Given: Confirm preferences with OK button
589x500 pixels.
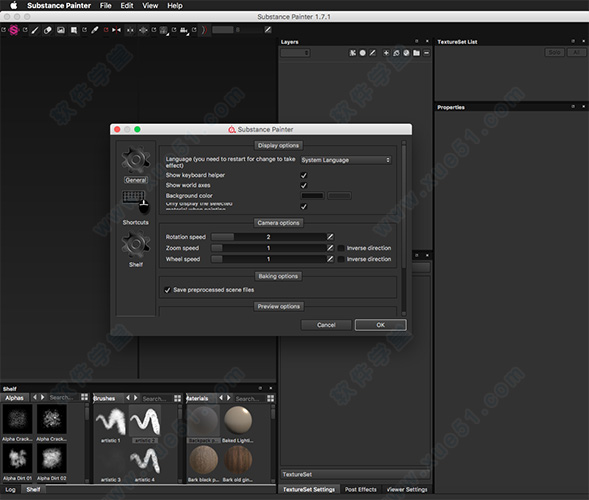Looking at the screenshot, I should (x=381, y=325).
